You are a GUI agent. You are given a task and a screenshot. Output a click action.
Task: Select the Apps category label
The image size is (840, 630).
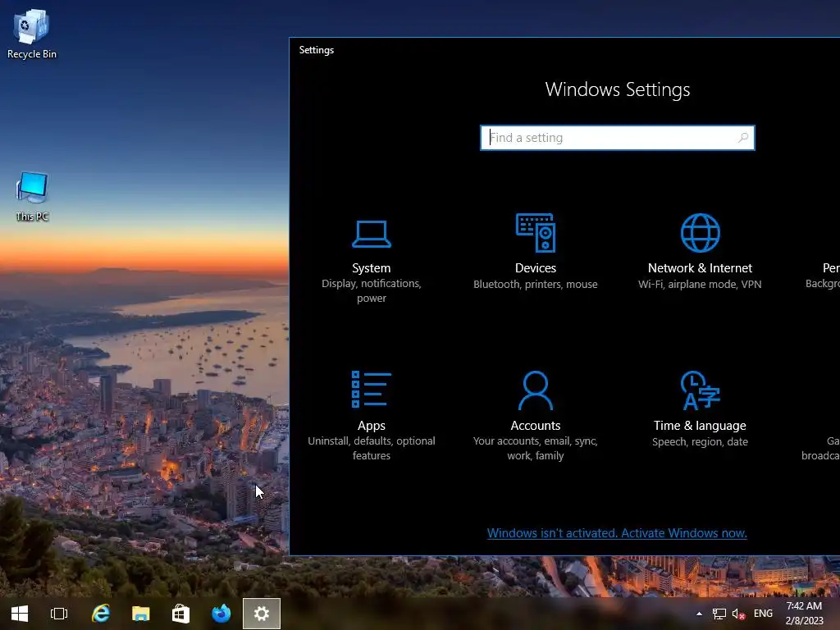pos(372,426)
